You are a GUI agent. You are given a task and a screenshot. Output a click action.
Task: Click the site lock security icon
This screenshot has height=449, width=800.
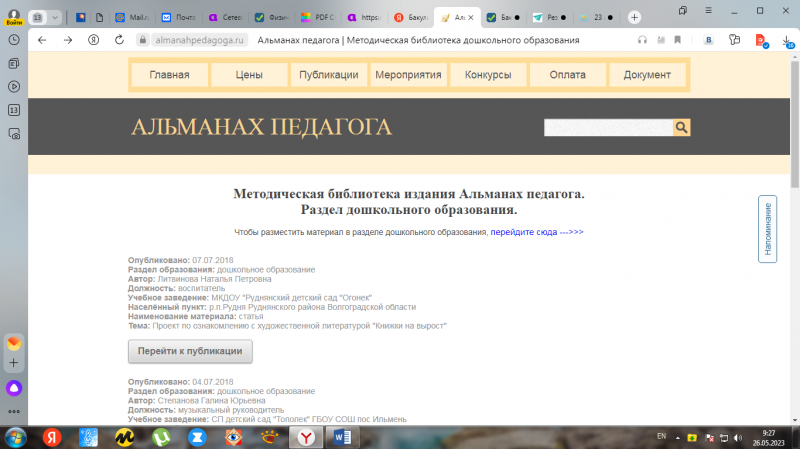tap(143, 40)
